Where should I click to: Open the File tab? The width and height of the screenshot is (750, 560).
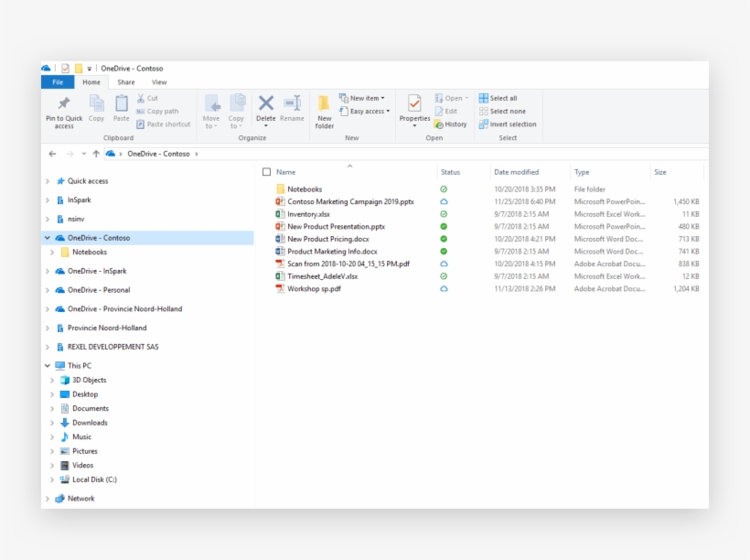click(x=58, y=82)
